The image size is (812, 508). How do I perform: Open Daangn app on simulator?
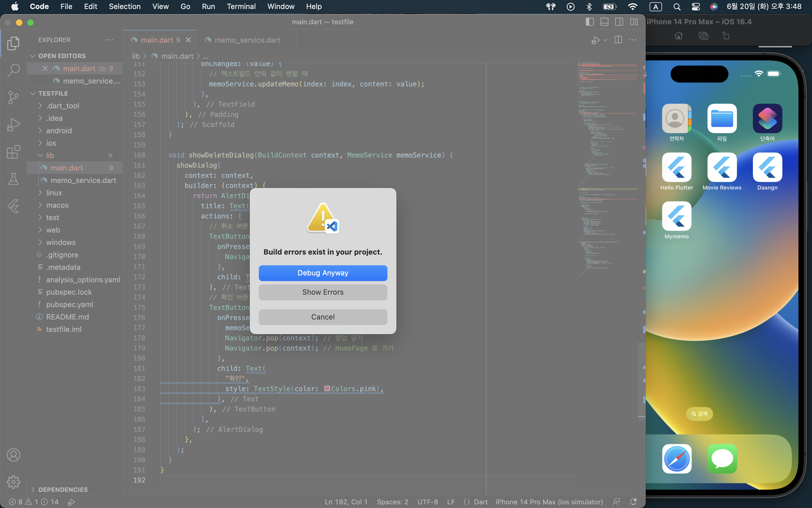point(767,167)
